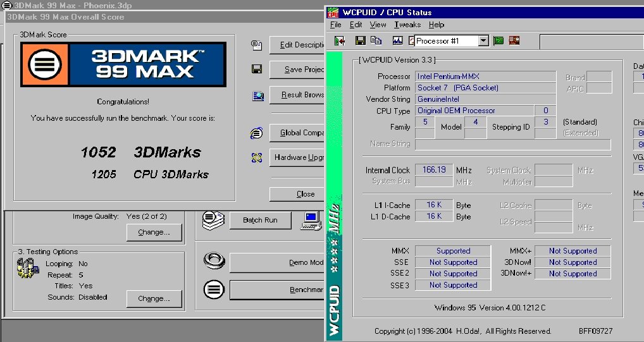Click the WCPUID title bar CPU icon
Image resolution: width=644 pixels, height=342 pixels.
click(332, 12)
